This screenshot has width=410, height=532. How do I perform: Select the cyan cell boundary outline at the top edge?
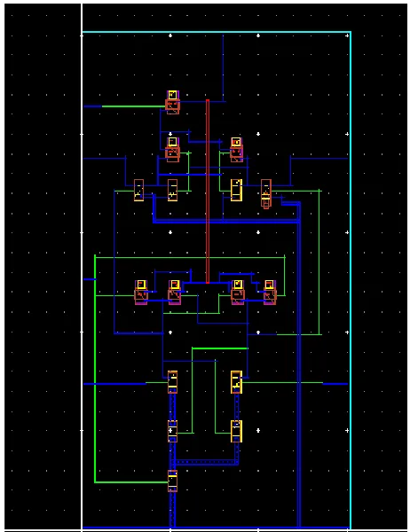coord(217,32)
